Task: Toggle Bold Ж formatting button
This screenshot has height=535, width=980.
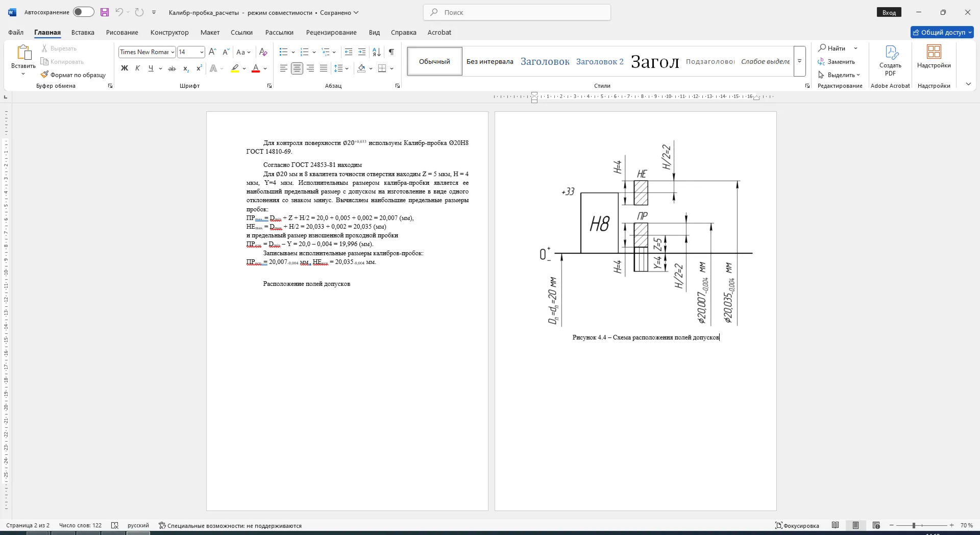Action: (x=124, y=68)
